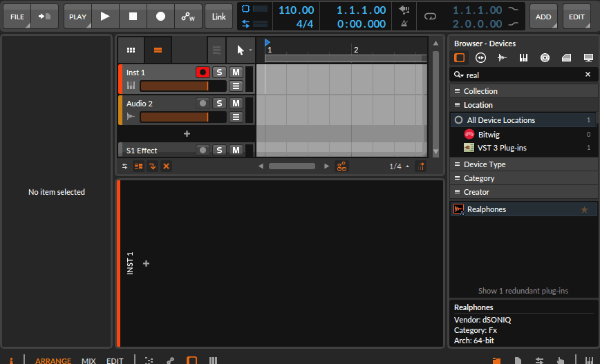Select the Files monitor browser tab
The width and height of the screenshot is (600, 364).
click(x=588, y=58)
